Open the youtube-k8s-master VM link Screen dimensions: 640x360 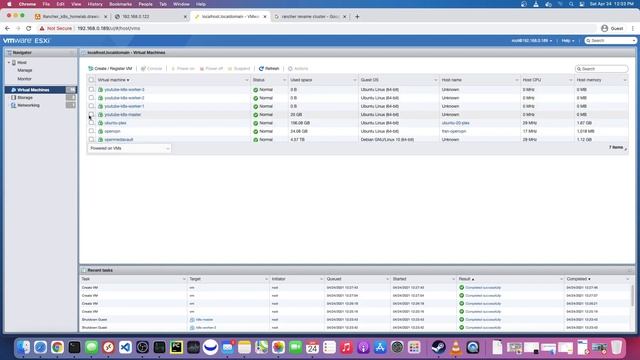tap(122, 115)
